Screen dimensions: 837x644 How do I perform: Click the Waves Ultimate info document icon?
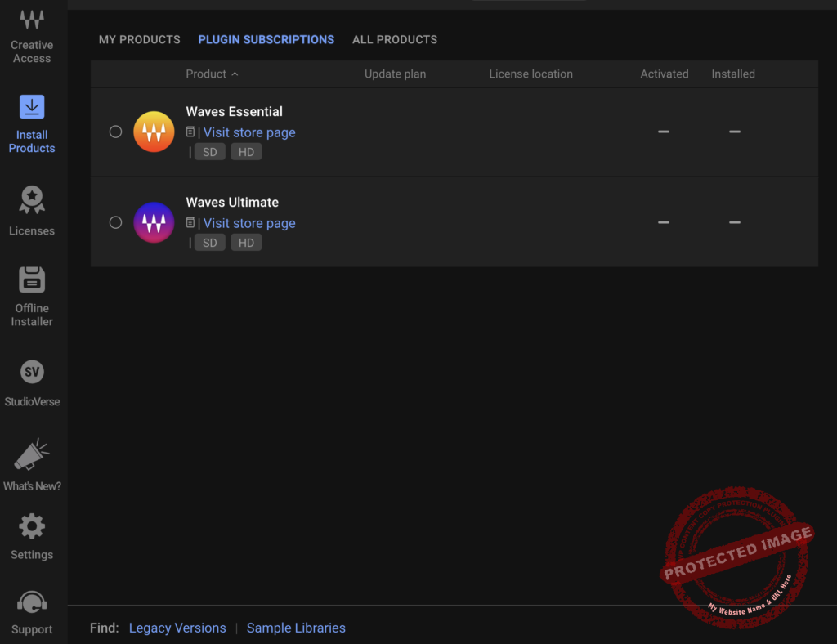point(190,222)
